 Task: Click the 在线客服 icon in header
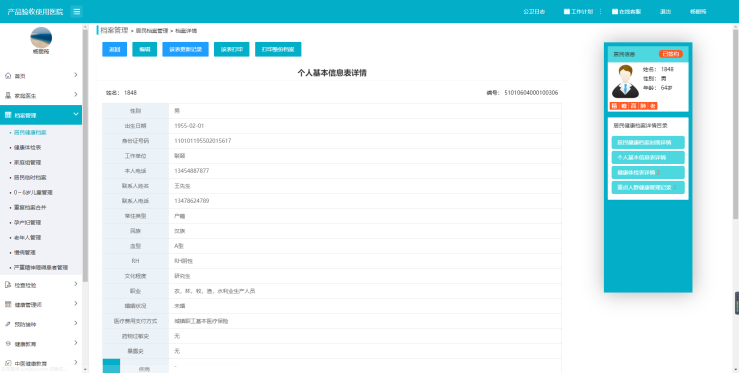click(x=615, y=12)
